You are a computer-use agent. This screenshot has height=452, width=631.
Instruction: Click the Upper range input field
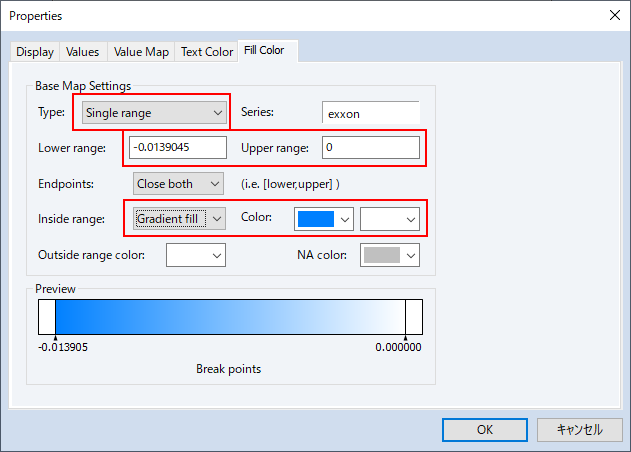click(x=370, y=148)
